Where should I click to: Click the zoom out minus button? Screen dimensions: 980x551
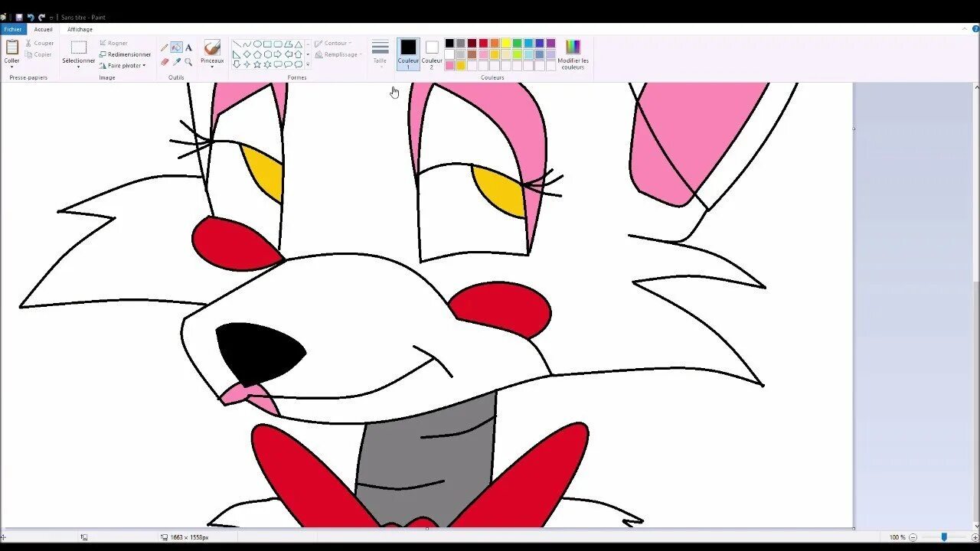click(913, 537)
